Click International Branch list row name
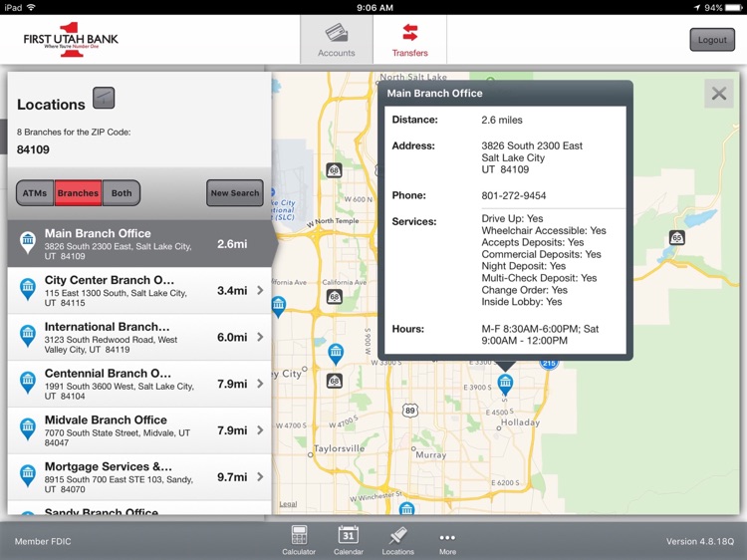The height and width of the screenshot is (560, 747). [x=107, y=327]
